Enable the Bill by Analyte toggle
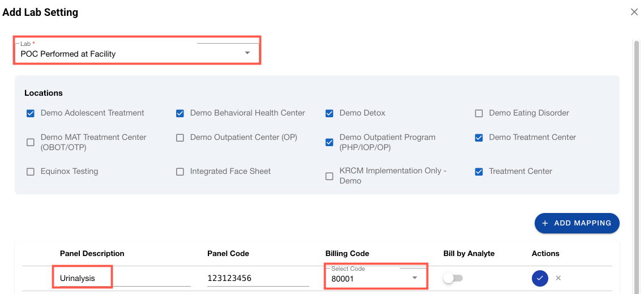Image resolution: width=644 pixels, height=294 pixels. (x=453, y=278)
